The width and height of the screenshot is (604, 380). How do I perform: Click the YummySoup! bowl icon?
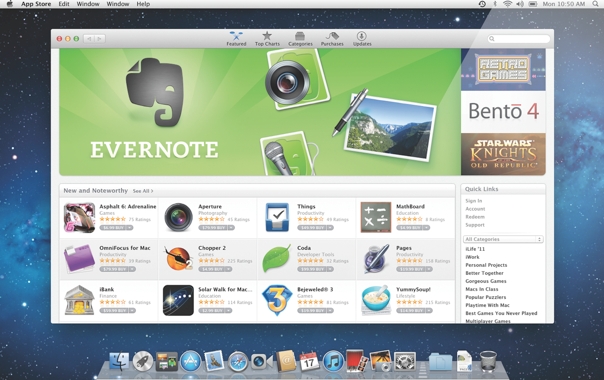376,301
